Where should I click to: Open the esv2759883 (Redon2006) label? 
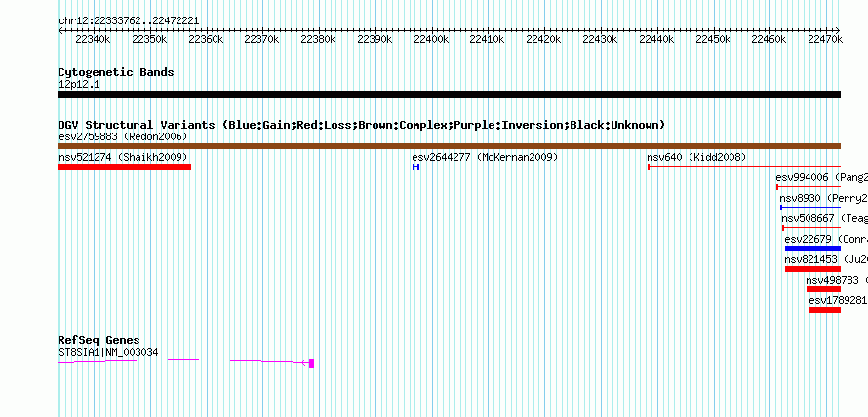click(x=123, y=136)
